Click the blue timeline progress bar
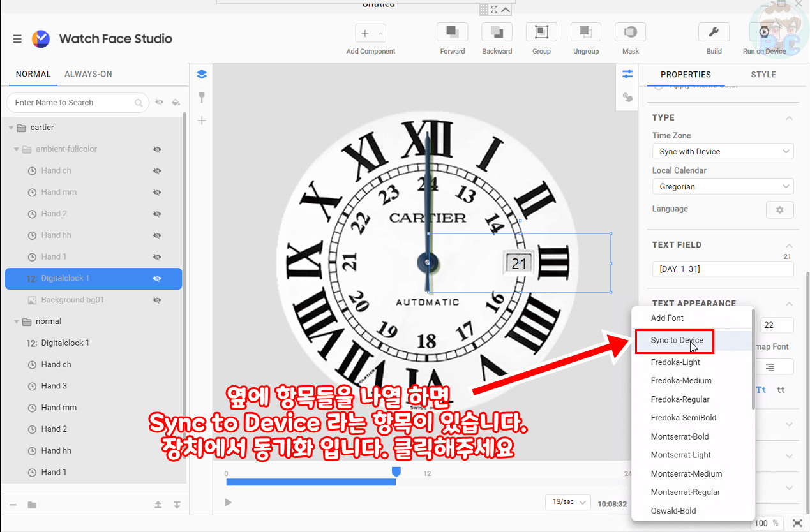The height and width of the screenshot is (532, 810). pos(311,482)
